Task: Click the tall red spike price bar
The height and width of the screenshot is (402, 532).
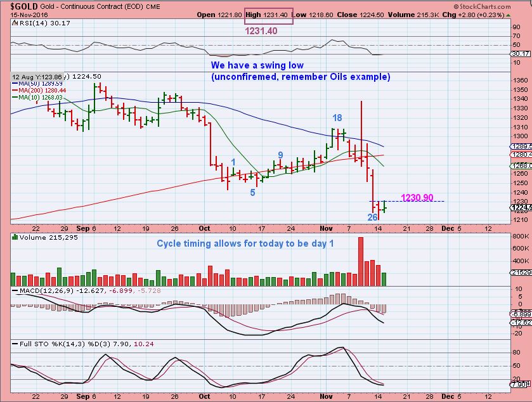Action: point(361,133)
